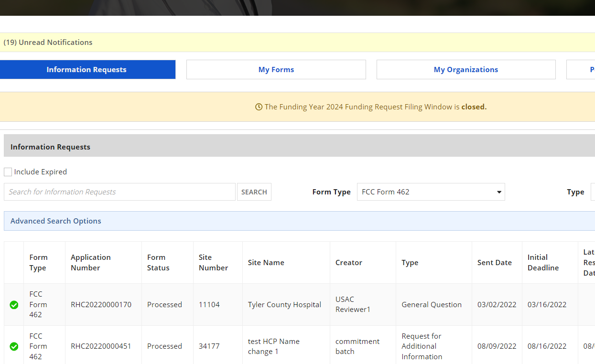The height and width of the screenshot is (364, 595).
Task: Tick the Include Expired checkbox
Action: click(x=8, y=172)
